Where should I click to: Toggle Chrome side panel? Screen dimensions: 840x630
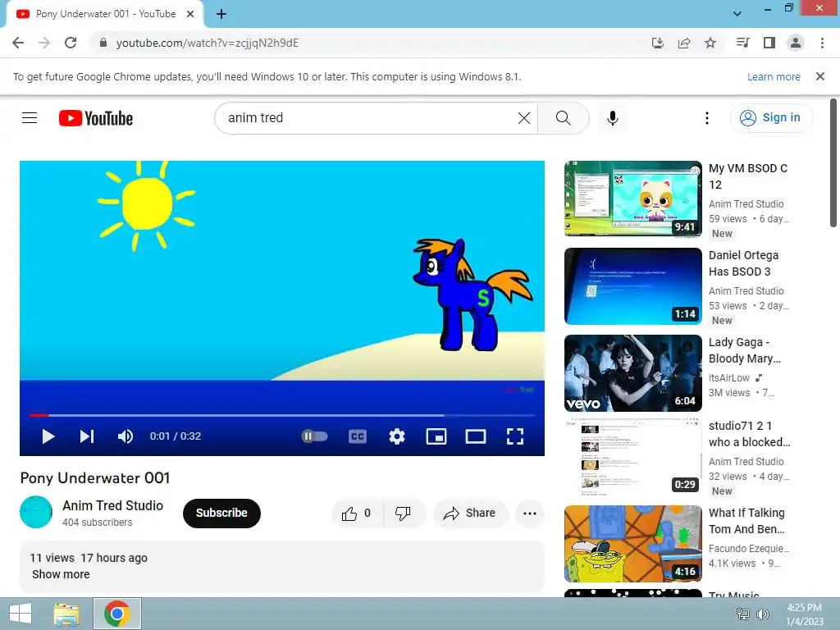click(769, 43)
